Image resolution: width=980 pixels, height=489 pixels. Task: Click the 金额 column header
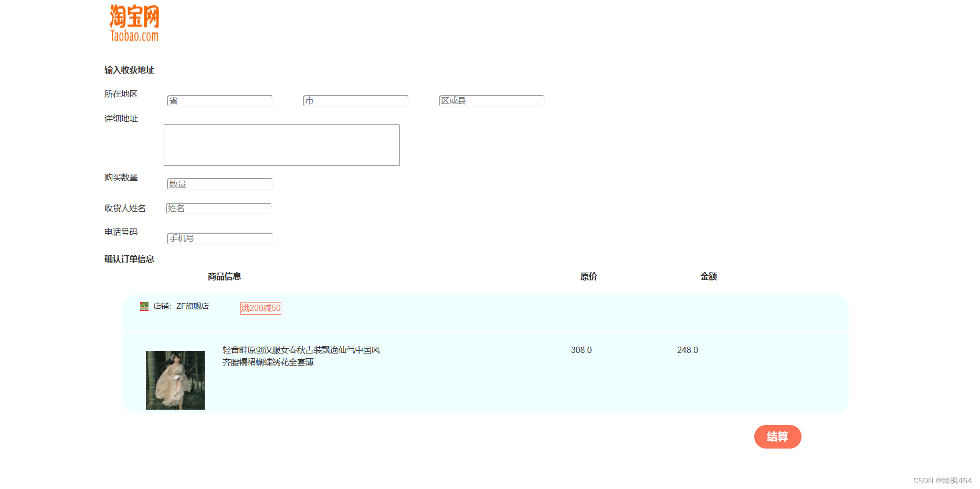[x=709, y=276]
